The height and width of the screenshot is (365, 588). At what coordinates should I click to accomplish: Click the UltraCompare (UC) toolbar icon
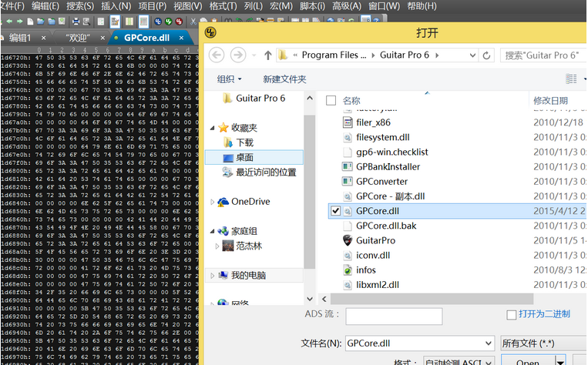coord(158,22)
